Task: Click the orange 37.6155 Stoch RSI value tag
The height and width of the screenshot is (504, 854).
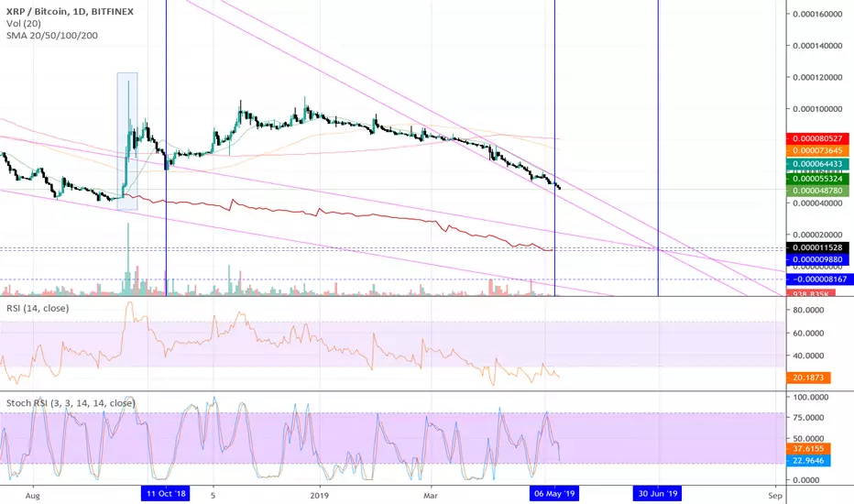Action: [x=809, y=449]
